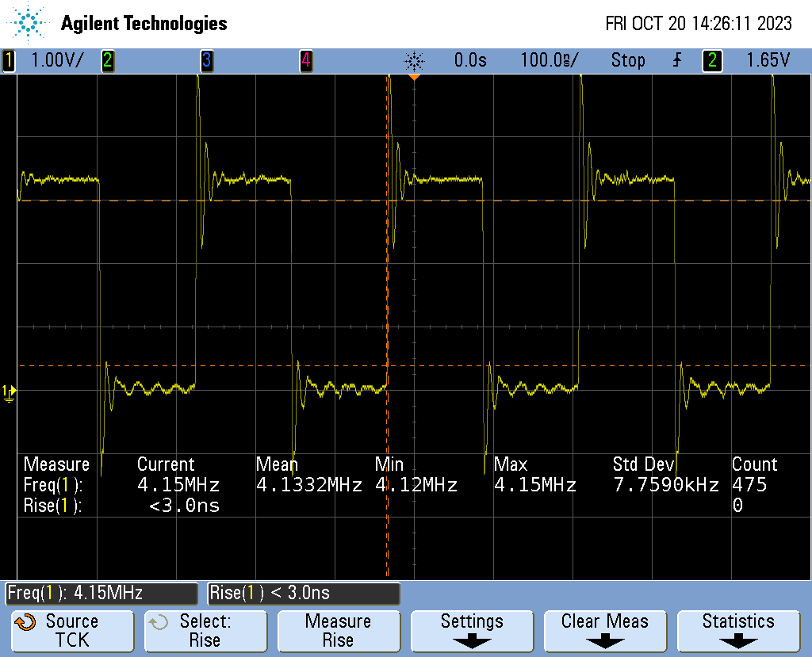Open the Settings softkey menu
The width and height of the screenshot is (812, 657).
[472, 631]
